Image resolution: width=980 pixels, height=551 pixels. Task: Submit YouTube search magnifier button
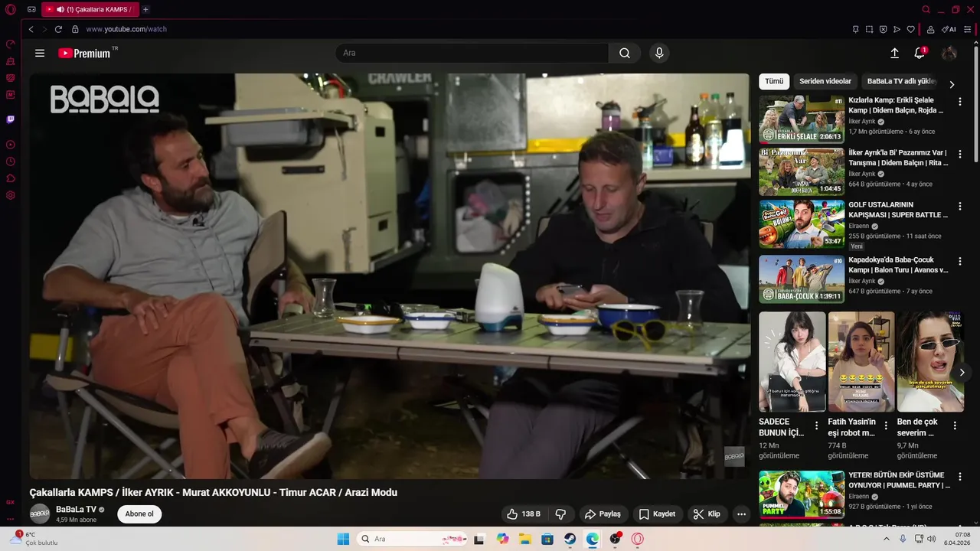pos(625,53)
